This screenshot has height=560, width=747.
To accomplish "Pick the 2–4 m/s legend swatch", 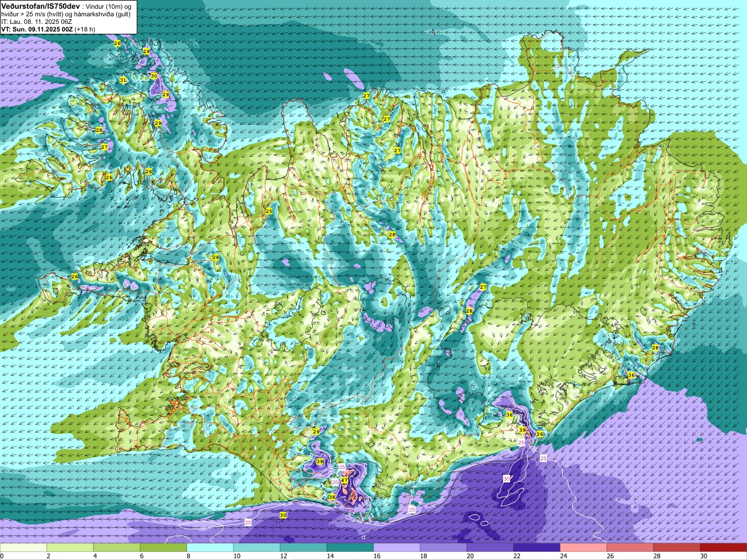I will [70, 548].
